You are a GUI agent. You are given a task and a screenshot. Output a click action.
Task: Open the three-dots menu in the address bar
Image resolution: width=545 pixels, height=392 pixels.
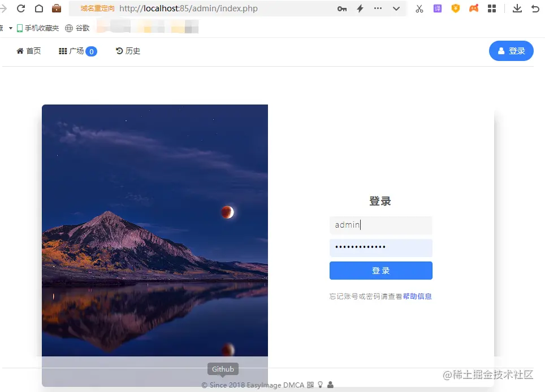click(x=378, y=8)
